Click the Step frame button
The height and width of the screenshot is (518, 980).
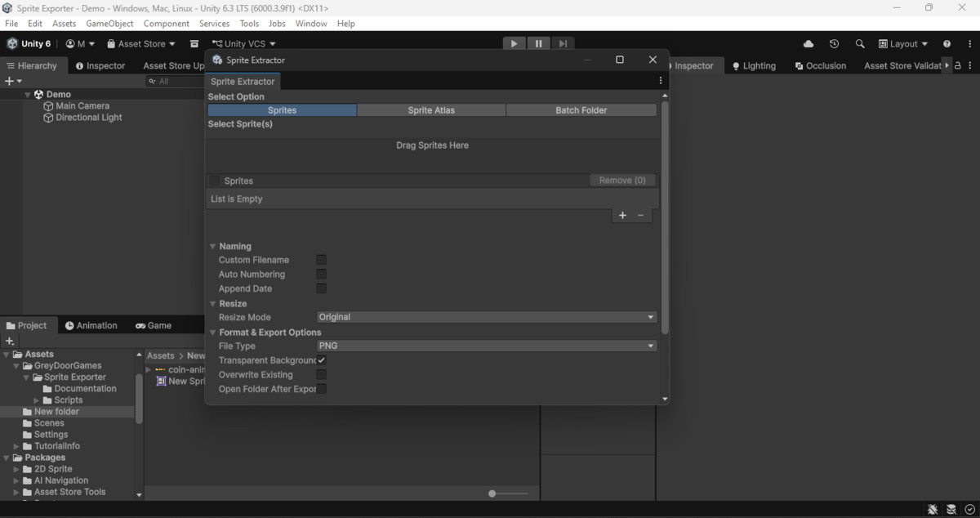point(563,44)
